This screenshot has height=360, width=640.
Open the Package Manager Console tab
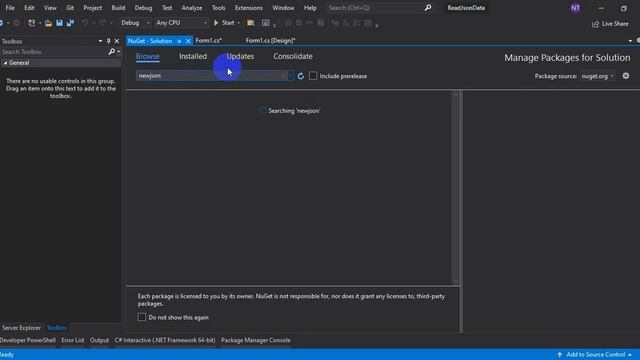(x=256, y=340)
